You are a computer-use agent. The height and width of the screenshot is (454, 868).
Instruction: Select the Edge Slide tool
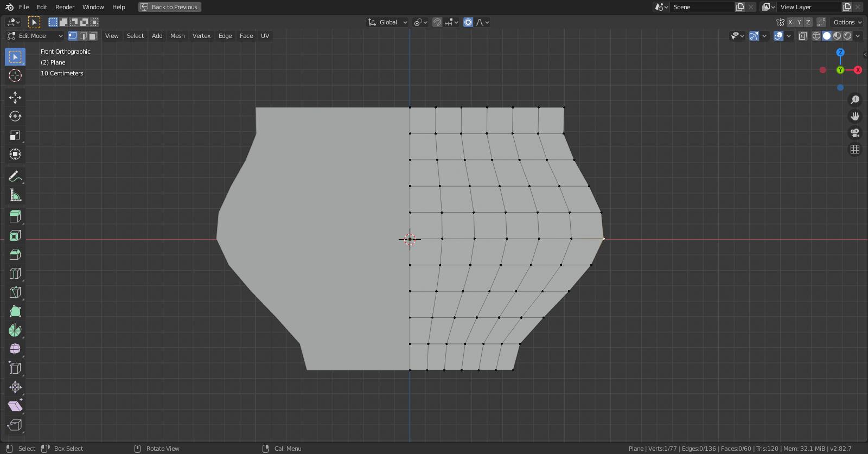(15, 368)
